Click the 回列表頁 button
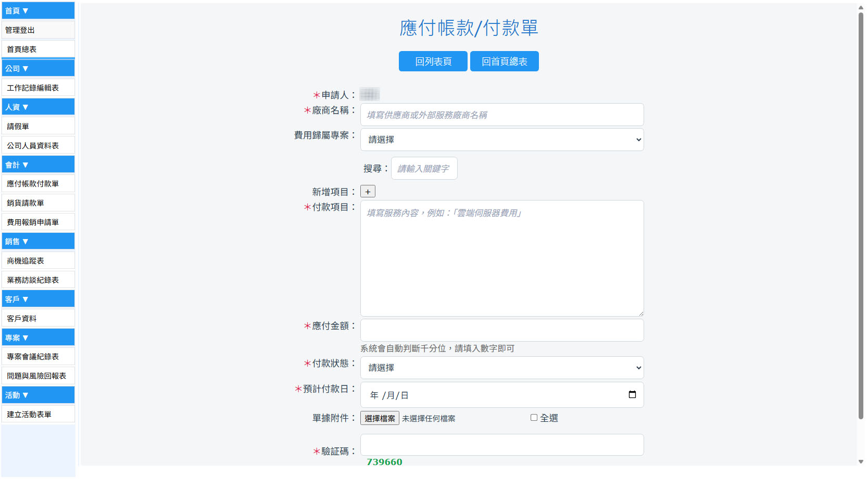The height and width of the screenshot is (488, 868). tap(433, 61)
